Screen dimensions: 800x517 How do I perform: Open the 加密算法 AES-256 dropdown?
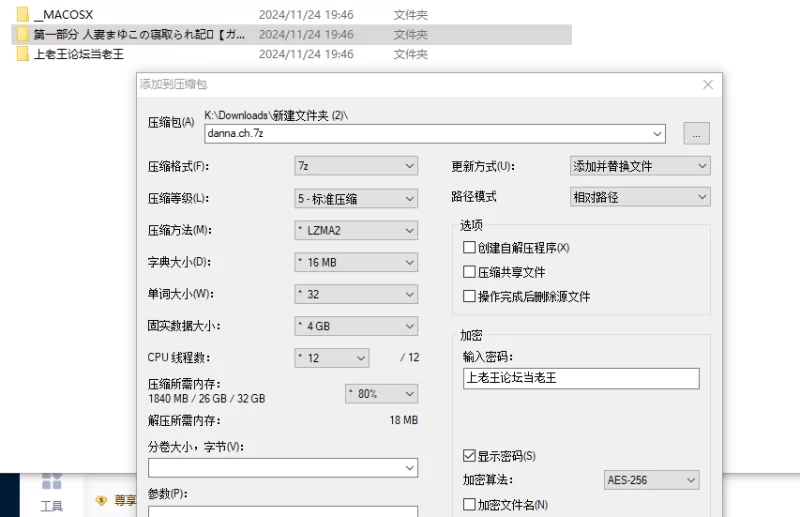click(x=652, y=480)
